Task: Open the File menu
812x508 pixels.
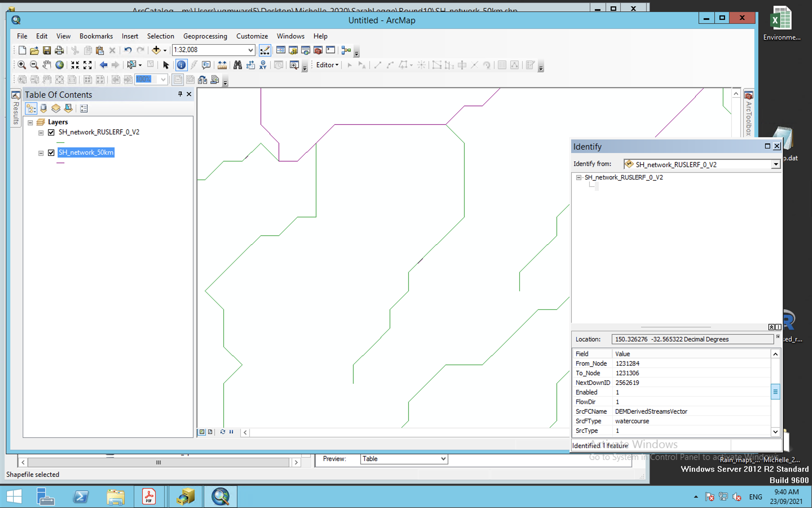Action: click(x=22, y=36)
